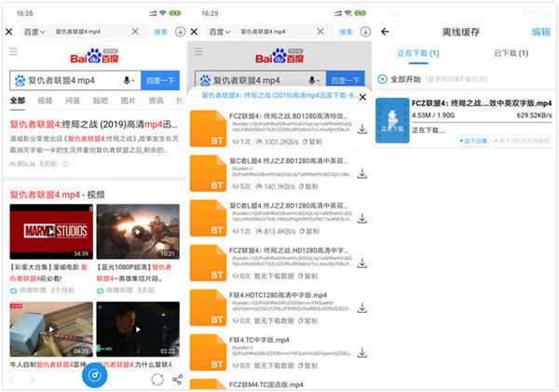
Task: Tap 搜索 on the left screen
Action: tap(160, 32)
